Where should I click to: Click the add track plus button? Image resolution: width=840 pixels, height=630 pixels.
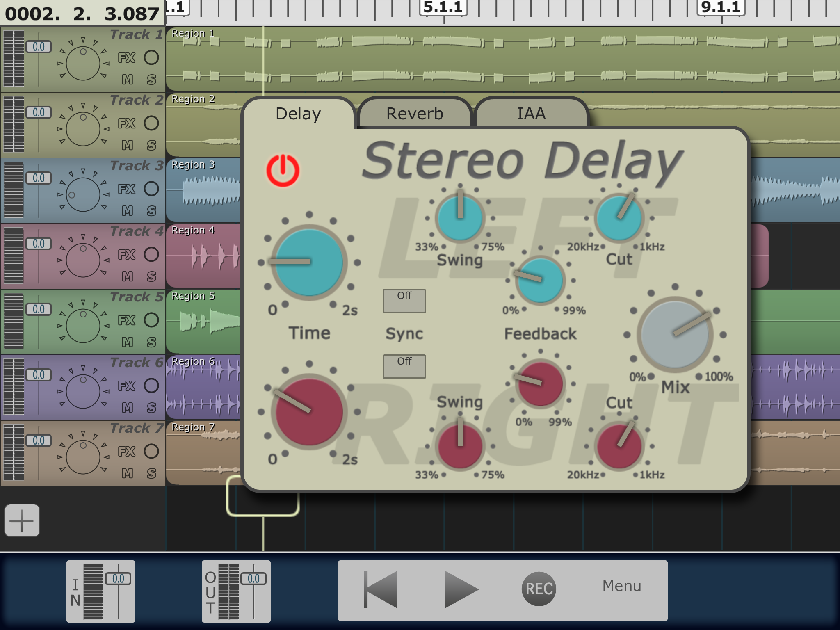[22, 520]
